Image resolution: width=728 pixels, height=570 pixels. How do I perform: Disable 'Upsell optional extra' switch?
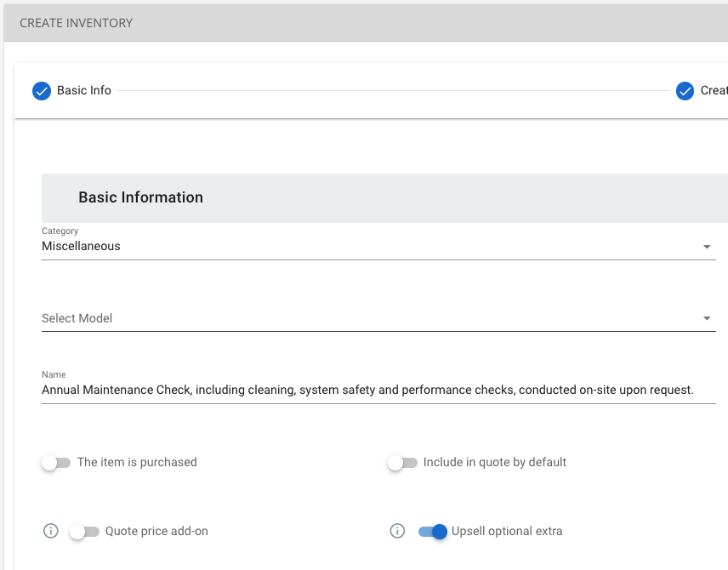[x=432, y=532]
